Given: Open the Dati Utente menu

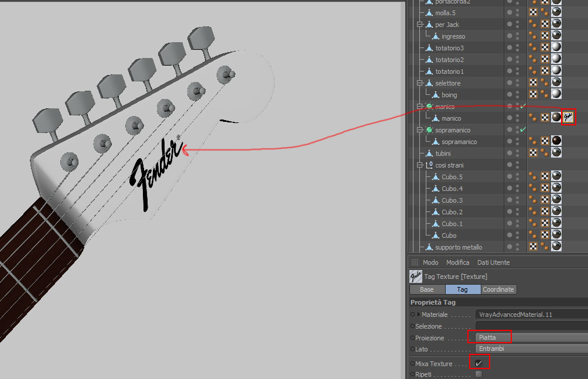Looking at the screenshot, I should 493,262.
